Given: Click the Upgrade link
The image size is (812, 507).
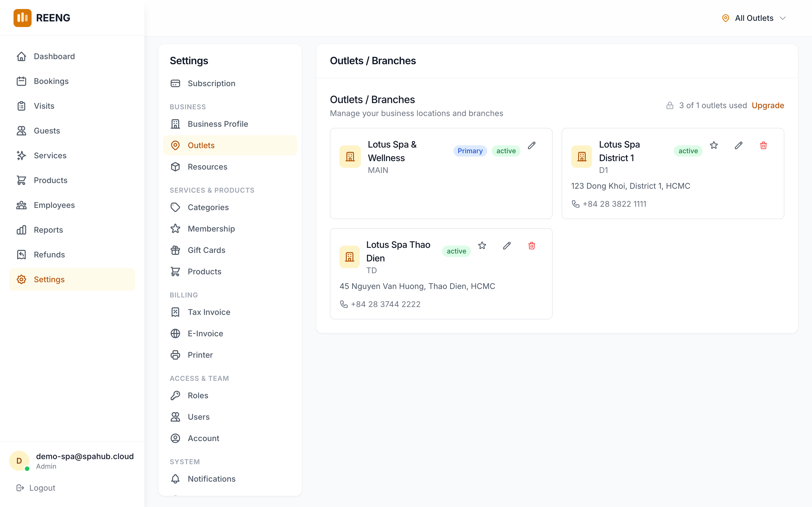Looking at the screenshot, I should 767,106.
